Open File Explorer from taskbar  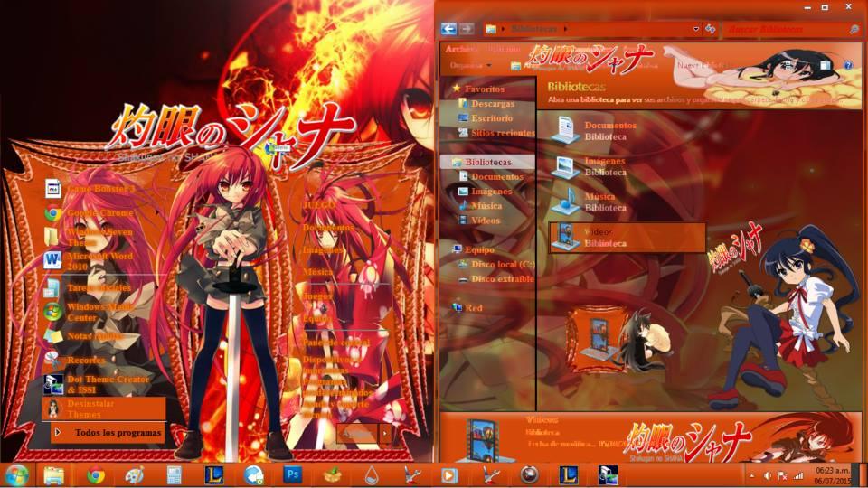click(54, 475)
